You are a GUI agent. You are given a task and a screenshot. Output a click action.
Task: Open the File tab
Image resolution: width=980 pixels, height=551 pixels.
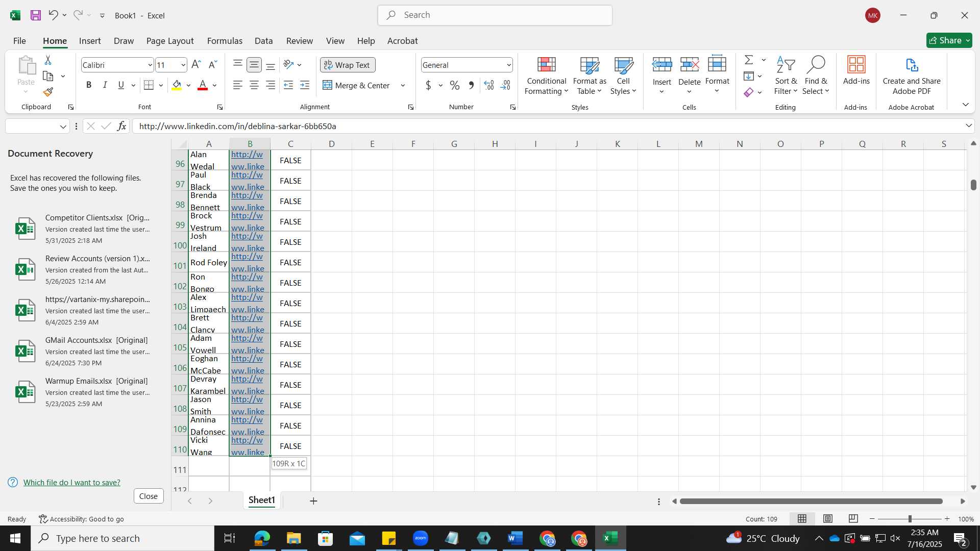coord(19,41)
